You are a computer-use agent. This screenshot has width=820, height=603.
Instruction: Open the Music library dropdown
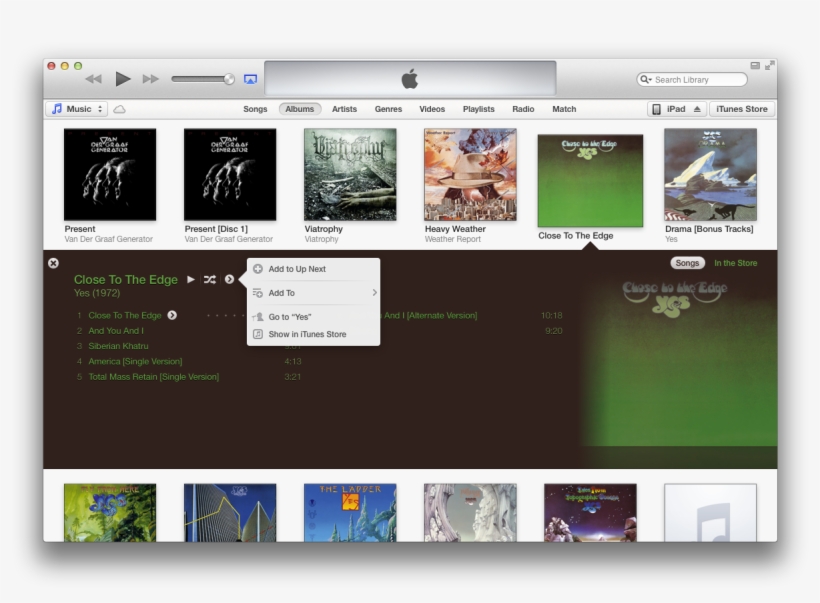tap(77, 109)
